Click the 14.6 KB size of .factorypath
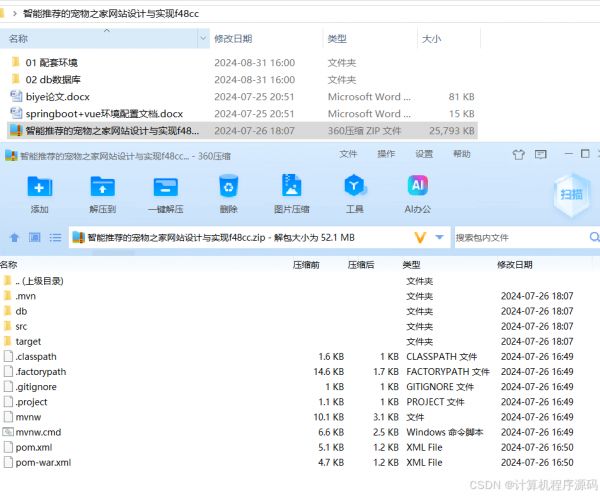The width and height of the screenshot is (600, 496). pyautogui.click(x=328, y=372)
